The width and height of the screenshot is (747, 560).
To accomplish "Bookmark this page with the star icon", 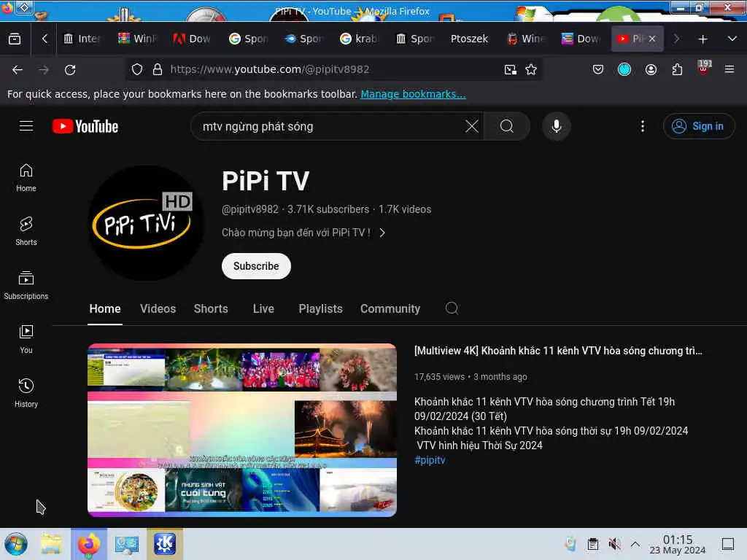I will point(531,69).
